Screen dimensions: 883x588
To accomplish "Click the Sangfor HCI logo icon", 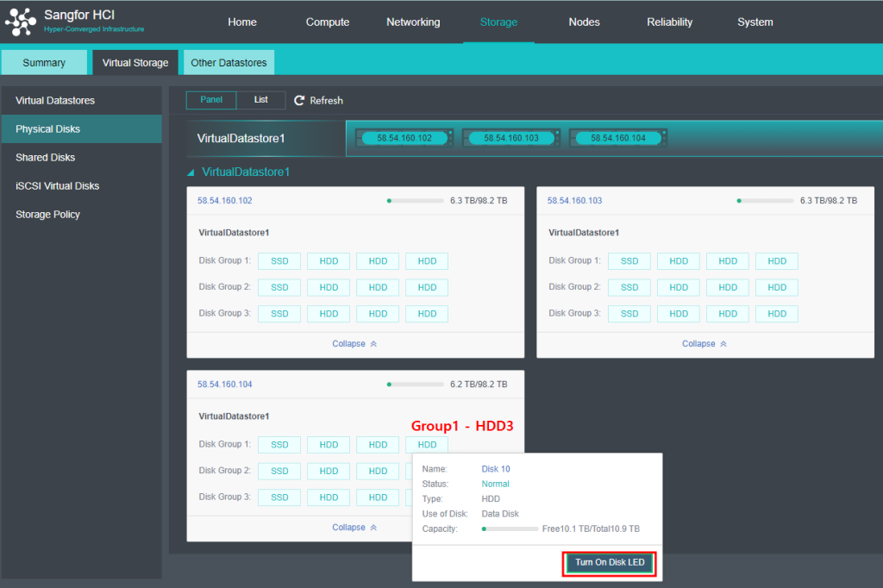I will [21, 22].
